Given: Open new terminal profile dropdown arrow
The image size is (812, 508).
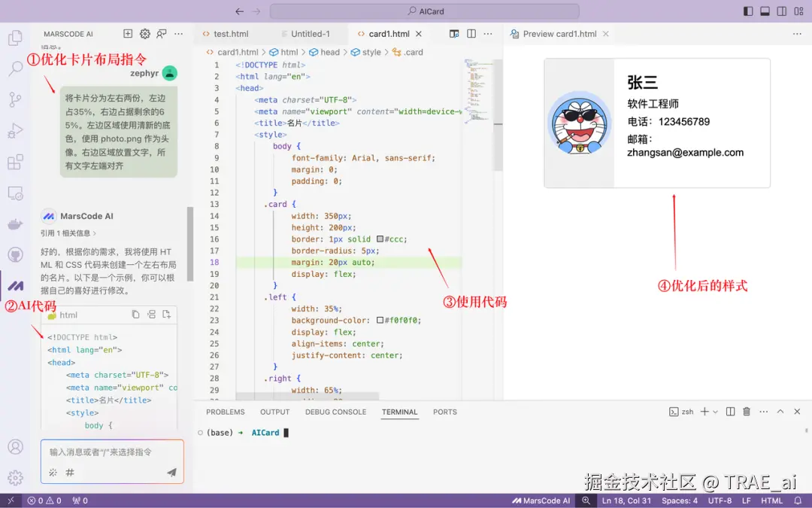Looking at the screenshot, I should pos(715,412).
